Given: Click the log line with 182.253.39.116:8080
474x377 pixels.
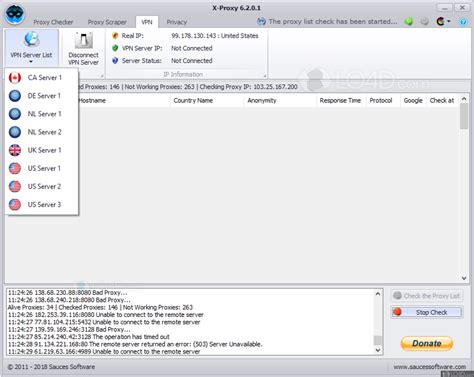Looking at the screenshot, I should coord(106,315).
